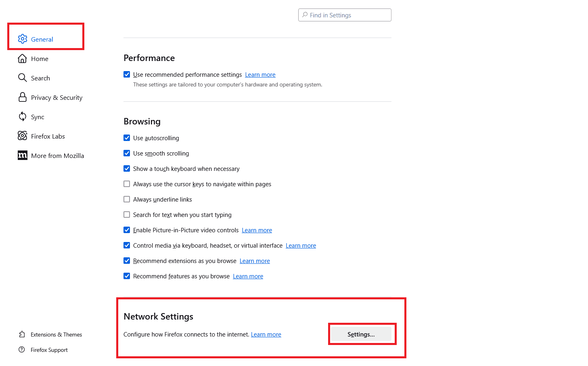Click the Mozilla 'm' logo icon
Viewport: 588px width, 366px height.
point(23,155)
